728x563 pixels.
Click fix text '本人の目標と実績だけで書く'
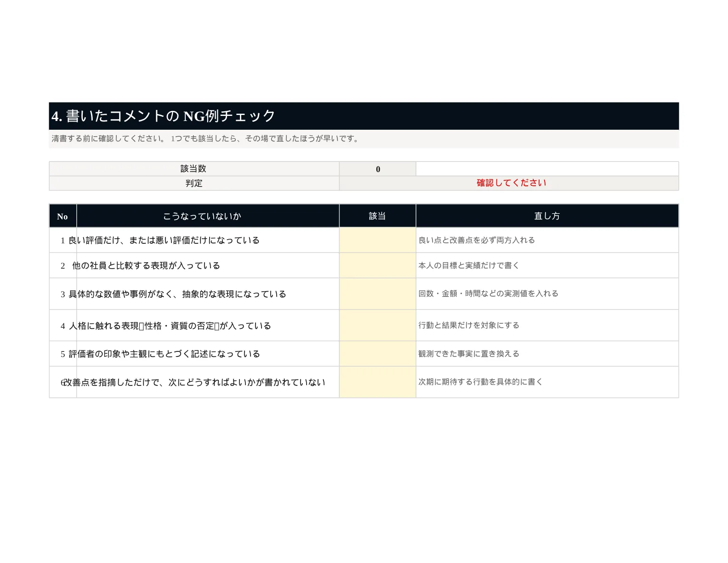469,265
